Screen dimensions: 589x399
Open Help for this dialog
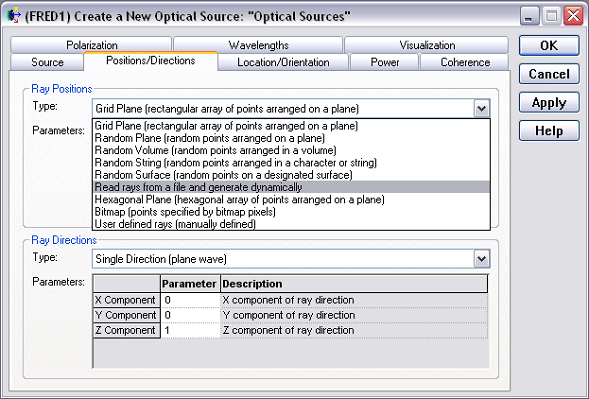[549, 131]
